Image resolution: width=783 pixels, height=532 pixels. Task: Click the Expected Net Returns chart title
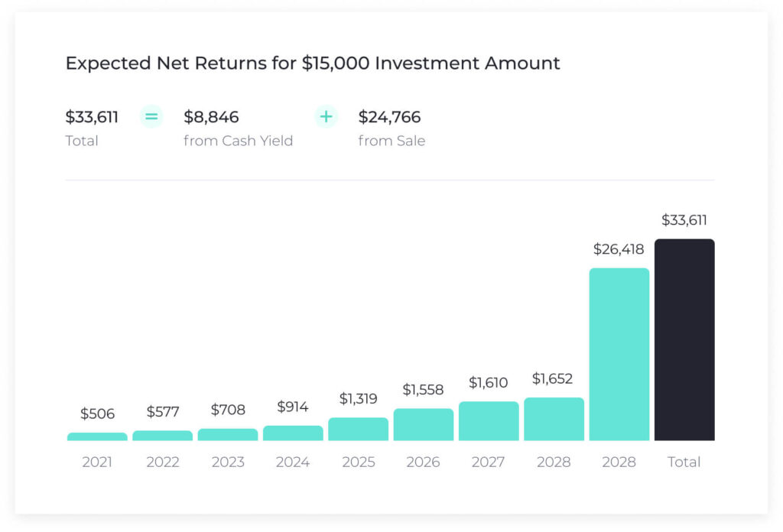point(313,63)
